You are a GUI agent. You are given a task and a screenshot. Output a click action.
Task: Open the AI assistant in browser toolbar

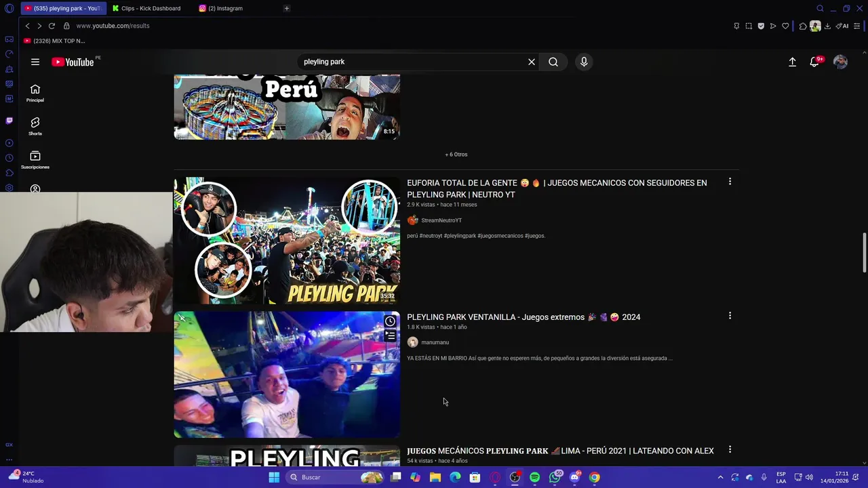842,26
